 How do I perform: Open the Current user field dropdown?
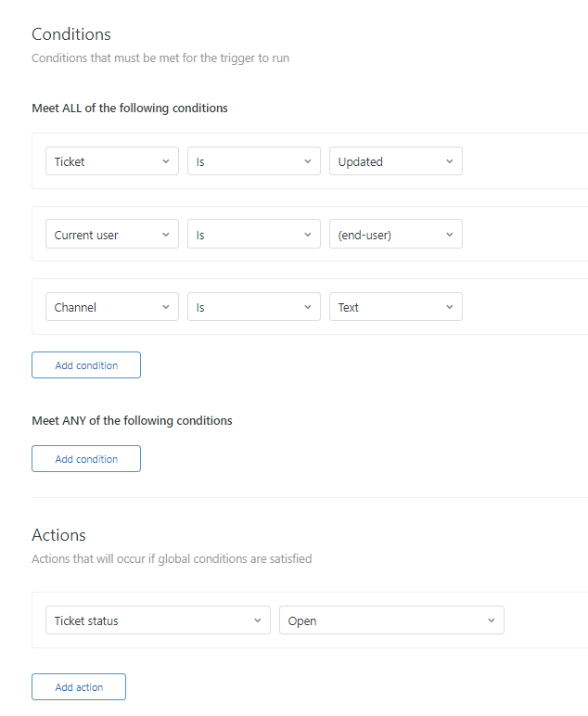click(x=111, y=235)
